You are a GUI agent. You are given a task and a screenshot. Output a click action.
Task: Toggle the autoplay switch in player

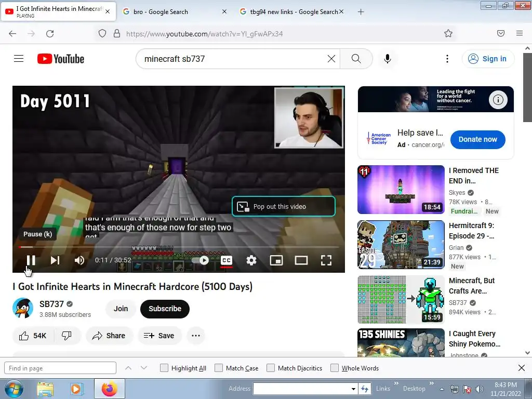201,260
